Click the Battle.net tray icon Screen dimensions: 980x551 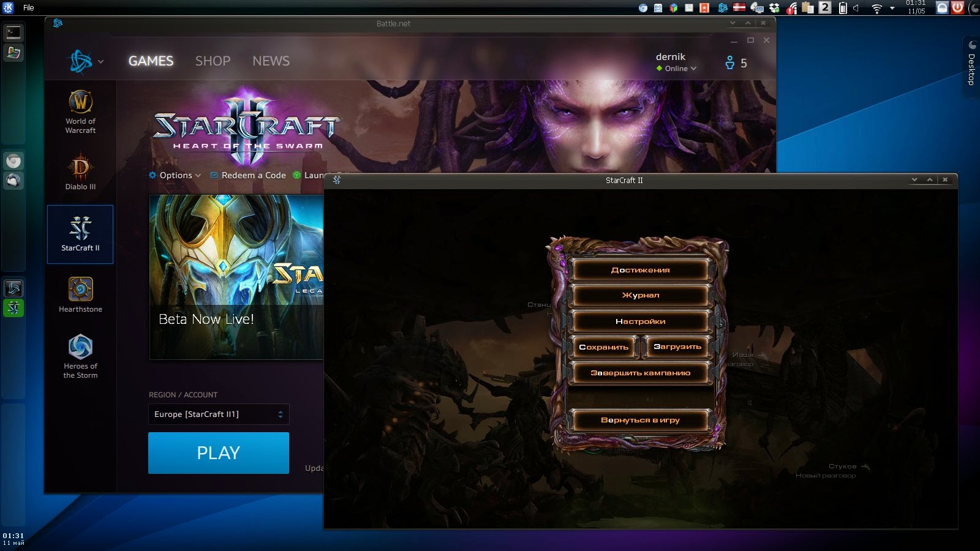723,8
